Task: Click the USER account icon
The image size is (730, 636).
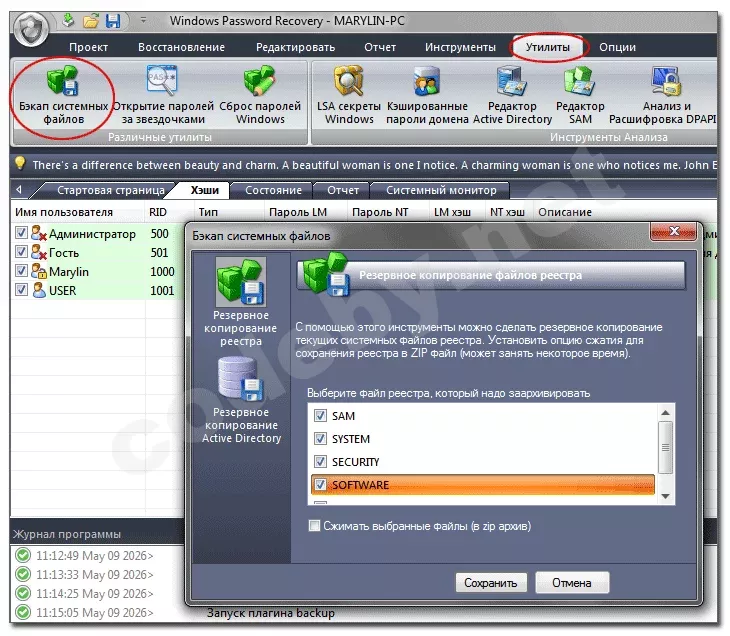Action: [x=39, y=290]
